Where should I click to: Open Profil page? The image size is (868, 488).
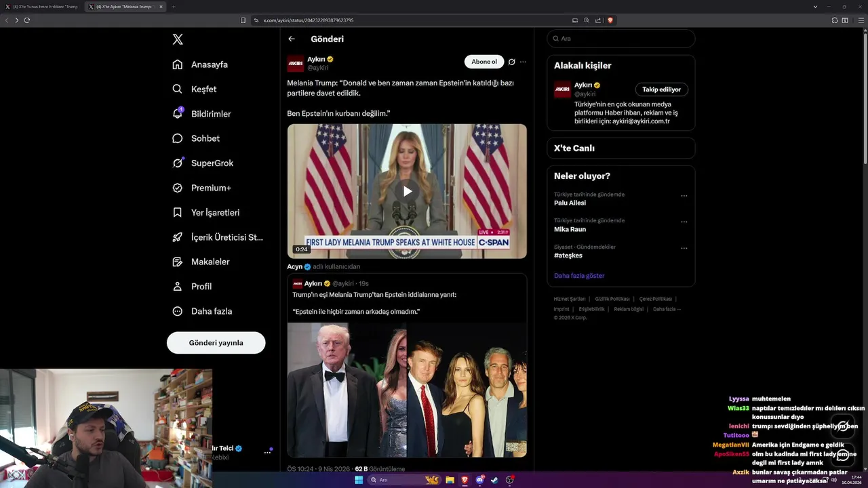tap(192, 287)
